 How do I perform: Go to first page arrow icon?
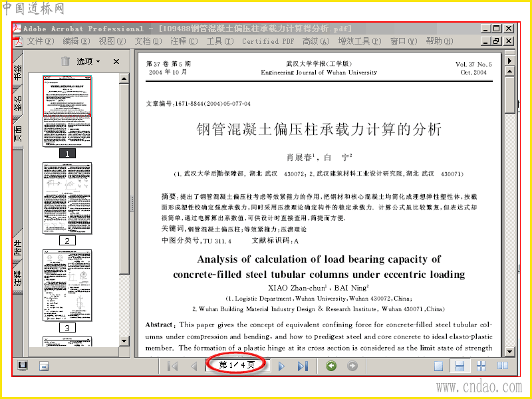pyautogui.click(x=173, y=366)
